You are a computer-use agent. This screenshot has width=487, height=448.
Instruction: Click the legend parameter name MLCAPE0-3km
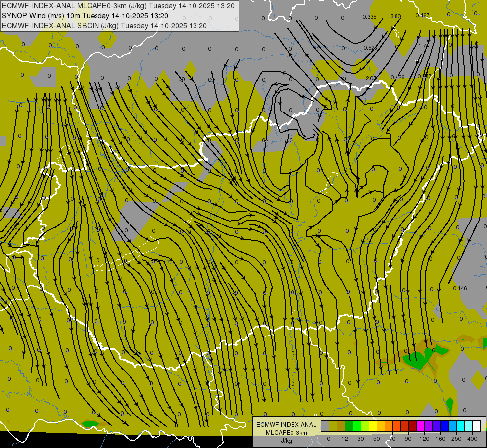coord(287,433)
